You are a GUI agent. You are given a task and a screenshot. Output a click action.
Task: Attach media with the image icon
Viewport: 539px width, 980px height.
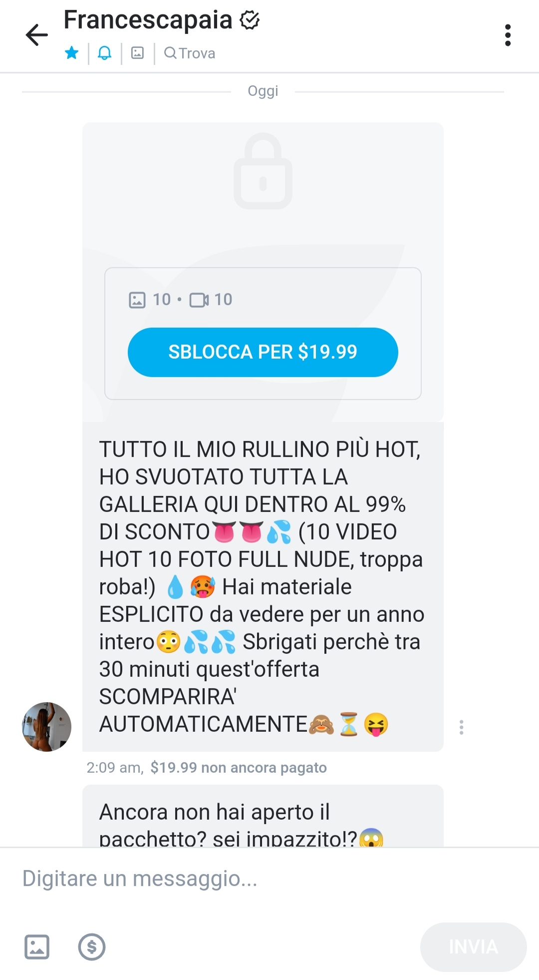(37, 947)
